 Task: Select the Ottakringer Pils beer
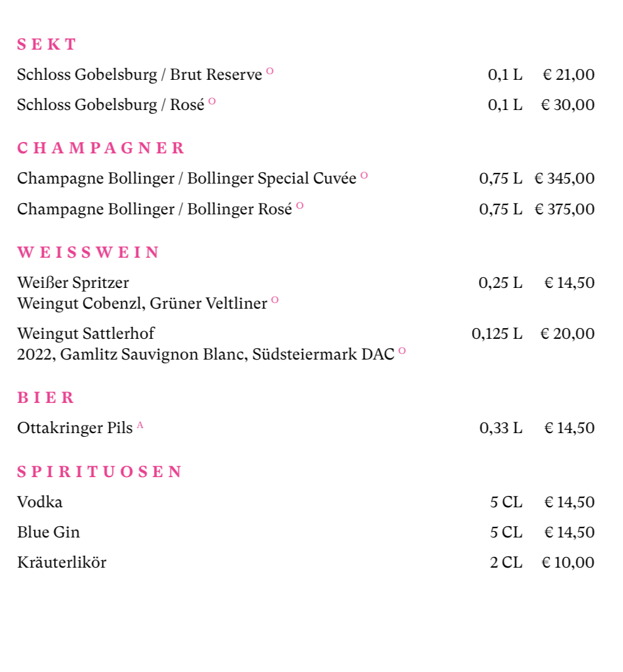pyautogui.click(x=75, y=428)
